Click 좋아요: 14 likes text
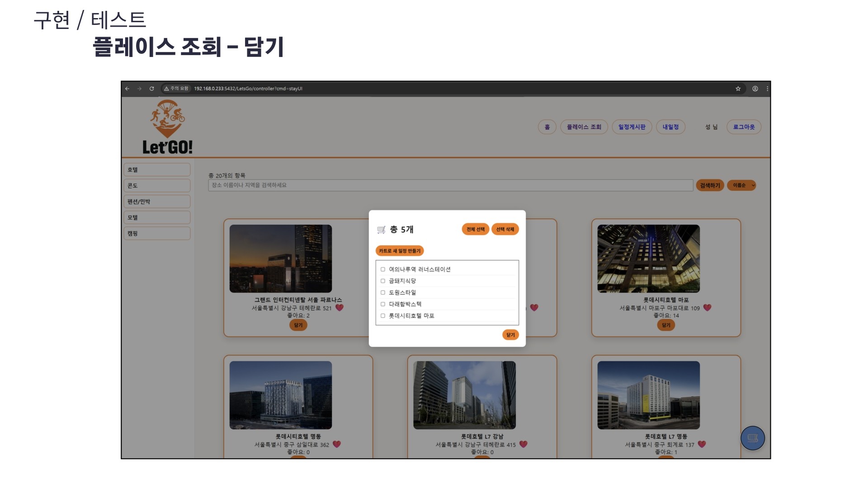 point(666,315)
